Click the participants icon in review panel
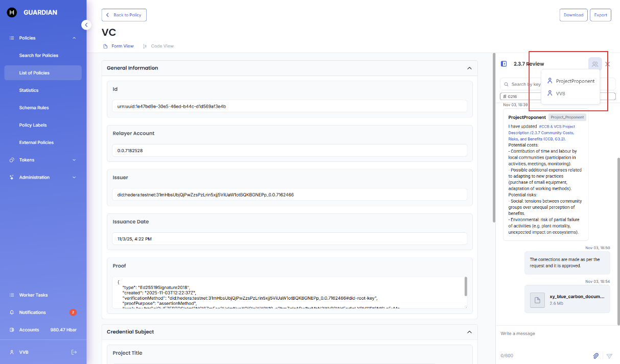This screenshot has height=364, width=620. [594, 64]
